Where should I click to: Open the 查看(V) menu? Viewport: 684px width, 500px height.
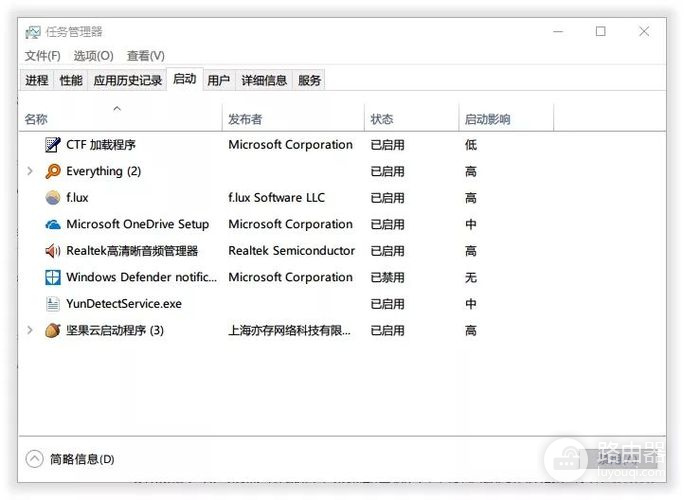[145, 56]
